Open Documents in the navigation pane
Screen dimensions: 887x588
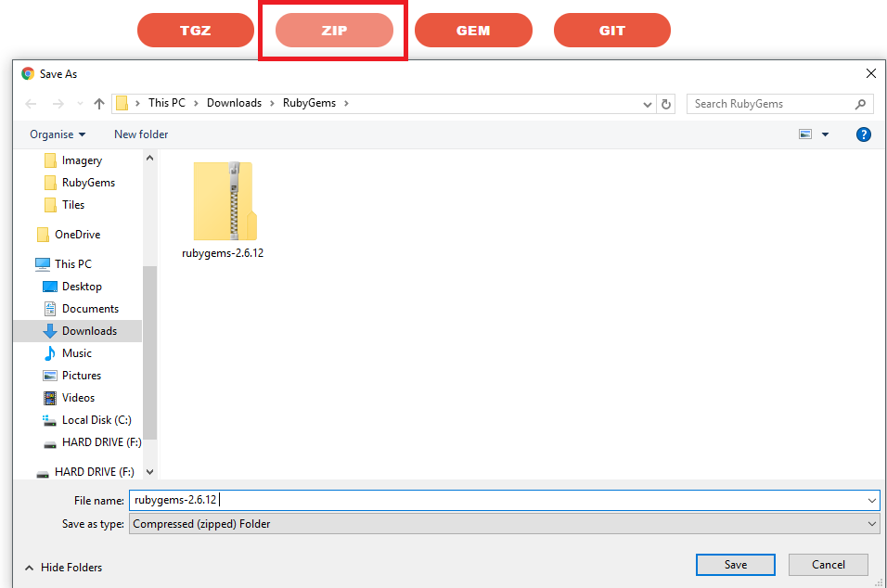[91, 309]
